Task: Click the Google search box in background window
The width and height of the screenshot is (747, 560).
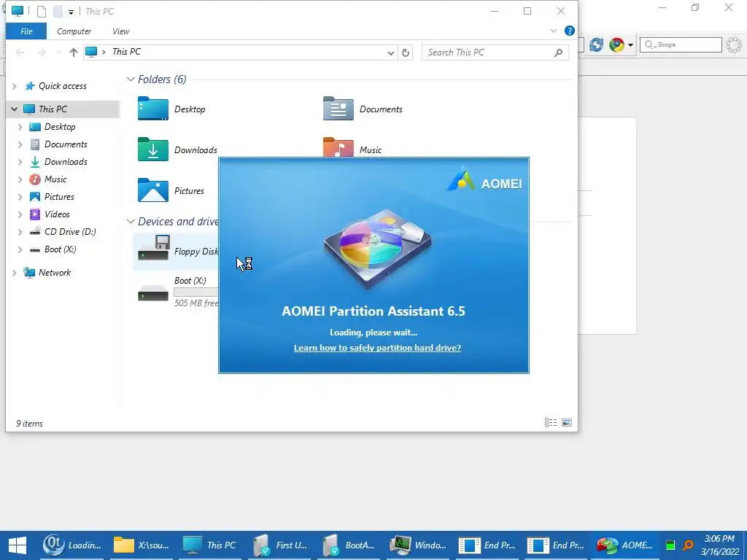Action: [681, 44]
